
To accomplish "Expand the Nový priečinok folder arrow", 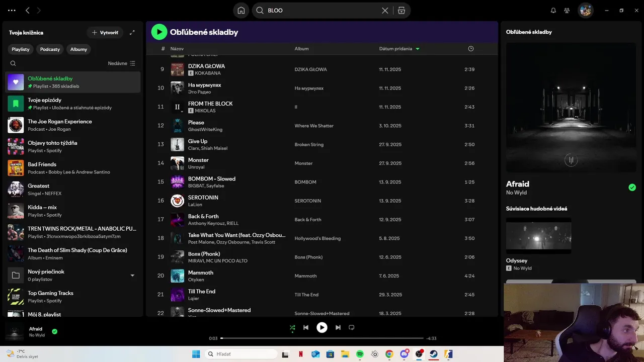I will pyautogui.click(x=132, y=276).
